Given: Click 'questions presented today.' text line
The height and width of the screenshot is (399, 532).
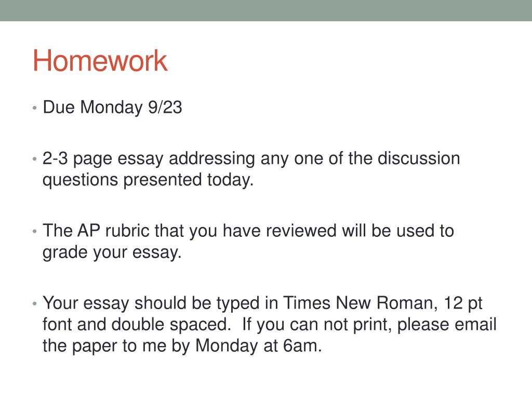Looking at the screenshot, I should point(148,180).
